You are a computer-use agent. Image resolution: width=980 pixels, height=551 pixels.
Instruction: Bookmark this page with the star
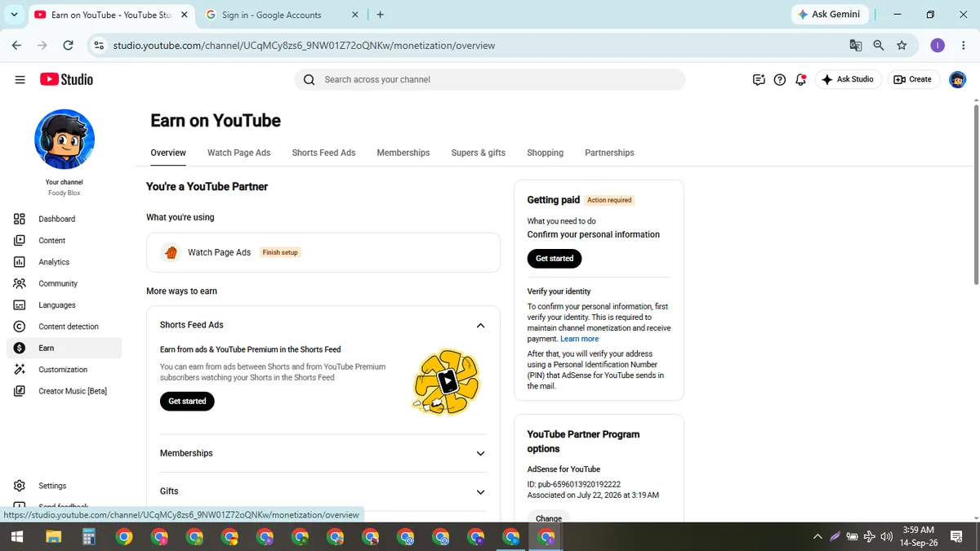tap(902, 46)
